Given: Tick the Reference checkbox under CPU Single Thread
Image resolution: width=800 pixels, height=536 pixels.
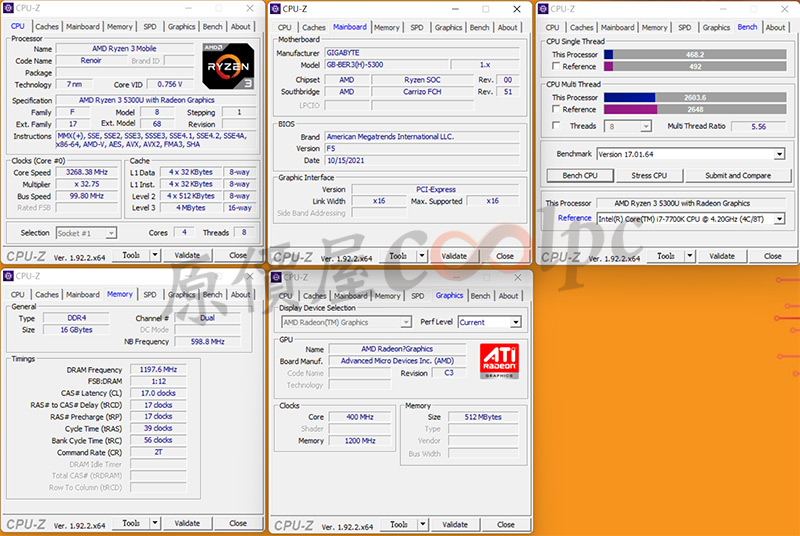Looking at the screenshot, I should 556,66.
